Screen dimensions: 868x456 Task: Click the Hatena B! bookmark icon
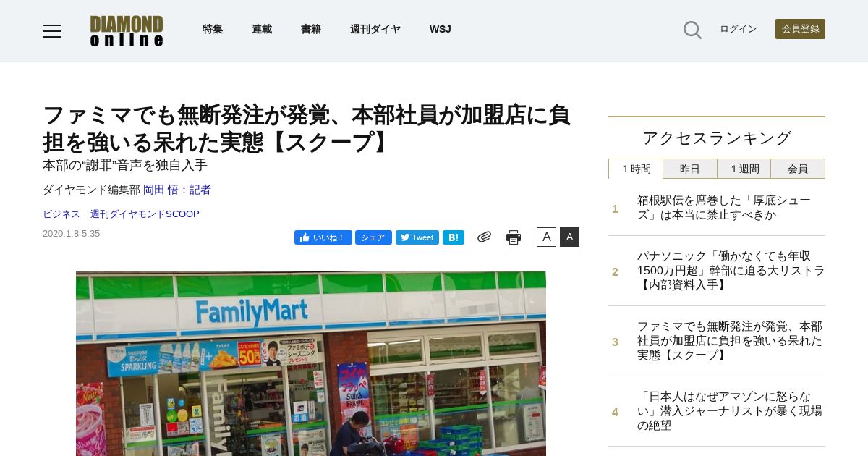pos(454,237)
